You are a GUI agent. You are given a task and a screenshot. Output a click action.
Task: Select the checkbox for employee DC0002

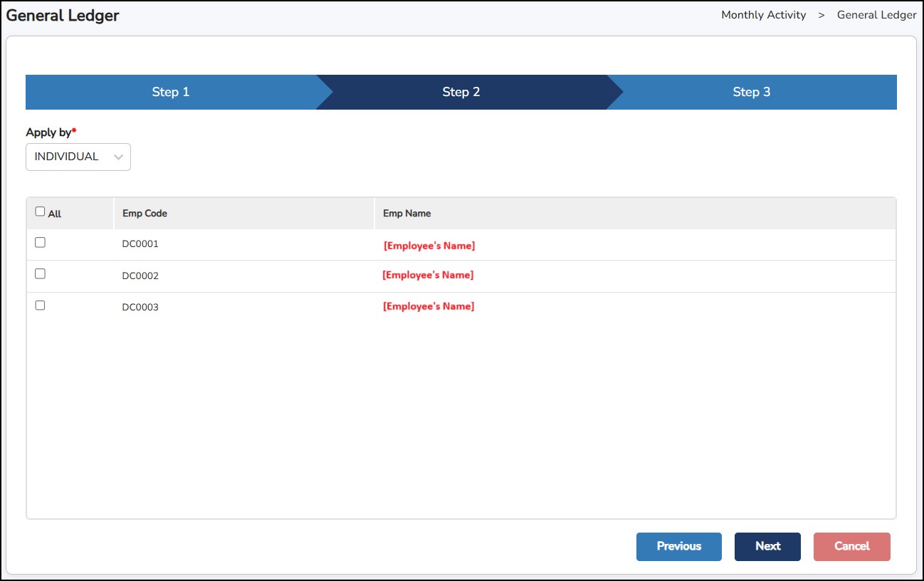pyautogui.click(x=40, y=274)
